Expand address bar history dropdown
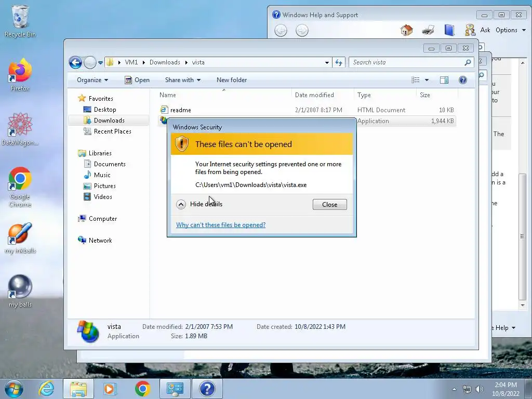 pos(327,62)
